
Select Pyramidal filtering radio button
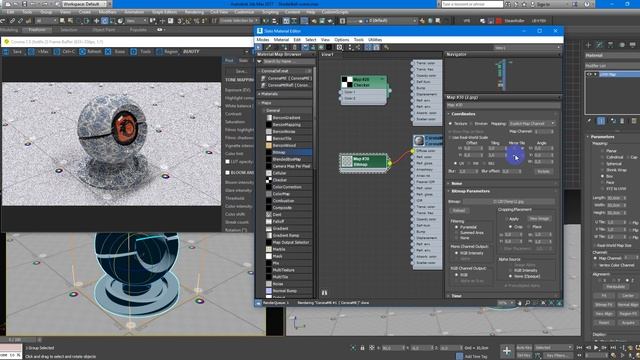pyautogui.click(x=456, y=227)
